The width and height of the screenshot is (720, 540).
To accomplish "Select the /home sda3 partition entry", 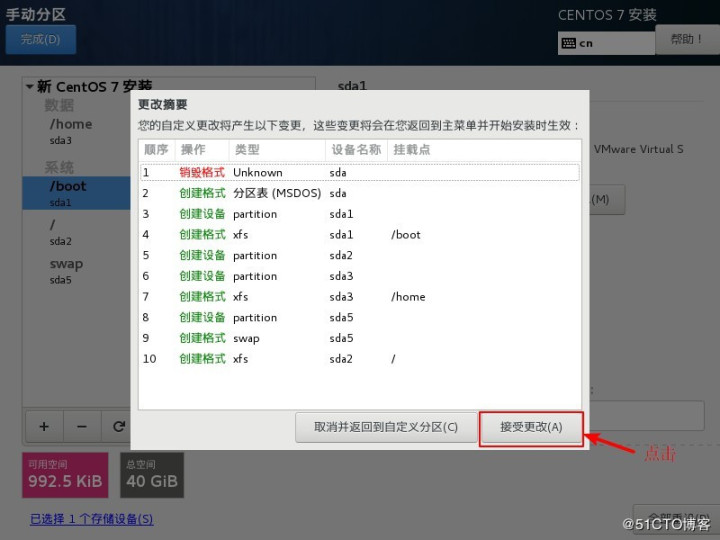I will pyautogui.click(x=76, y=131).
